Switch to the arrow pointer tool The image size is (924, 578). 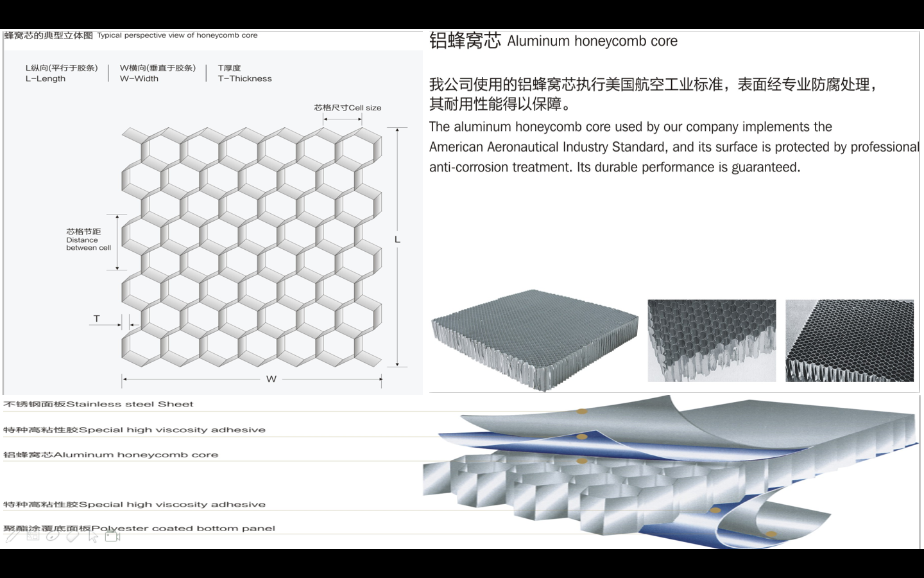click(93, 536)
